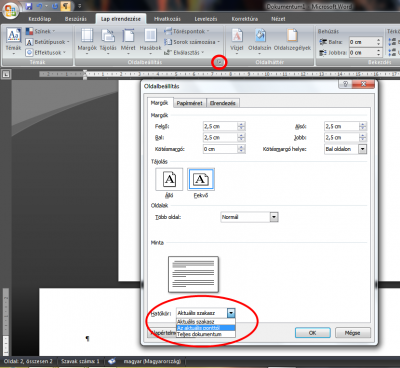Click the Felső margin value field
This screenshot has width=400, height=368.
[x=220, y=126]
